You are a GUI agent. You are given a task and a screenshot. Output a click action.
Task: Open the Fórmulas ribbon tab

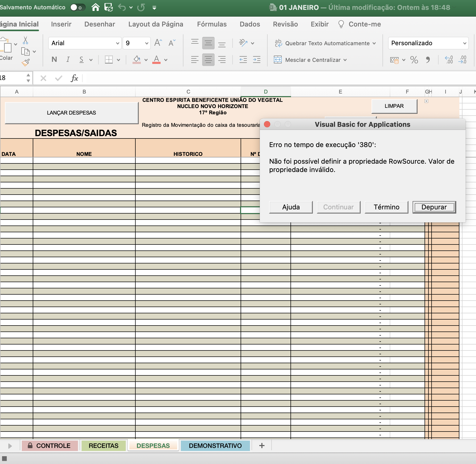(x=212, y=24)
